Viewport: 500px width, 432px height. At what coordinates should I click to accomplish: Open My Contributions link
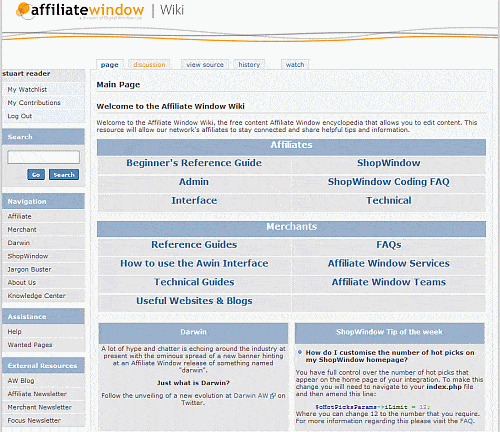tap(34, 103)
